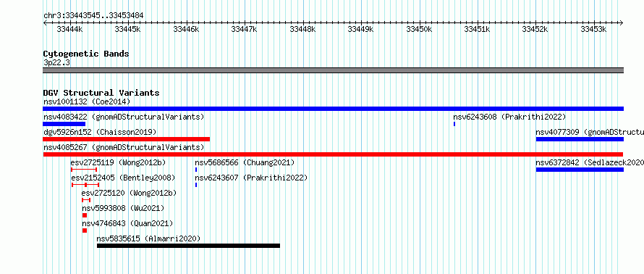Click the gray 3p22.3 cytogenetic band bar
The height and width of the screenshot is (274, 644).
click(333, 70)
